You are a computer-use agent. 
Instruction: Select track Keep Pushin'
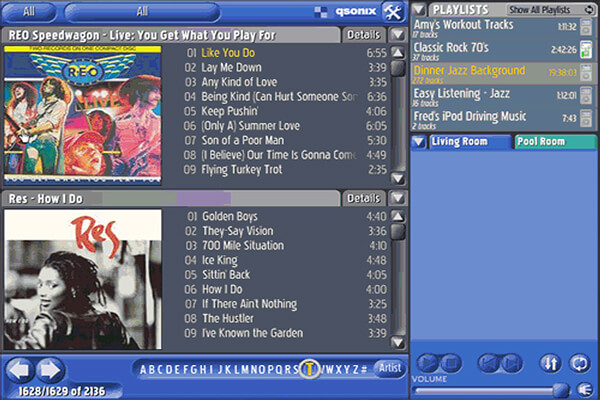tap(285, 111)
